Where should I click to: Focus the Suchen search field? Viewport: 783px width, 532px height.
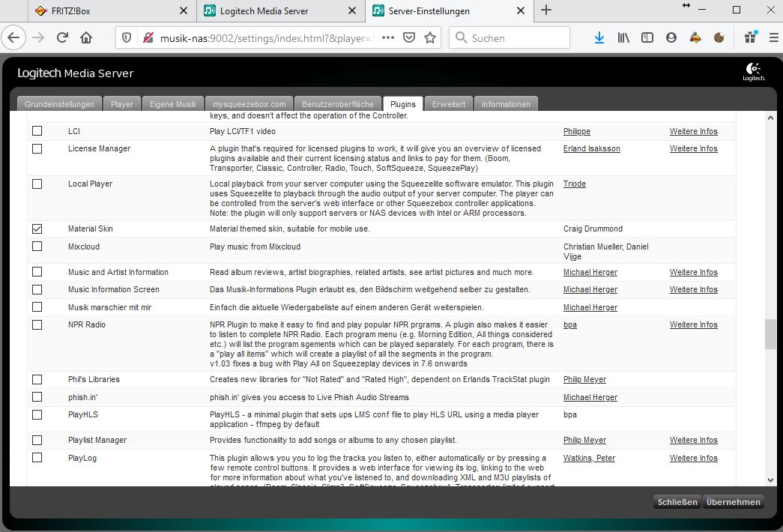click(x=510, y=38)
